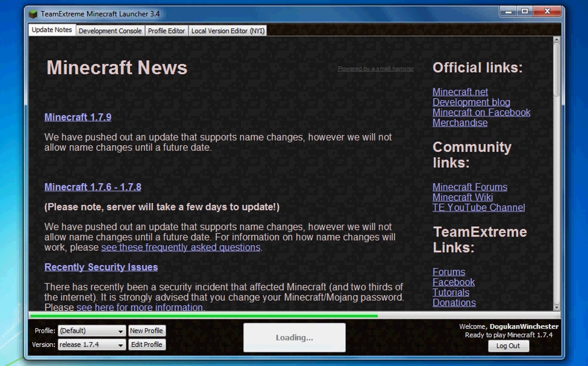Click the 'Community links:' heading
Image resolution: width=588 pixels, height=366 pixels.
tap(472, 155)
